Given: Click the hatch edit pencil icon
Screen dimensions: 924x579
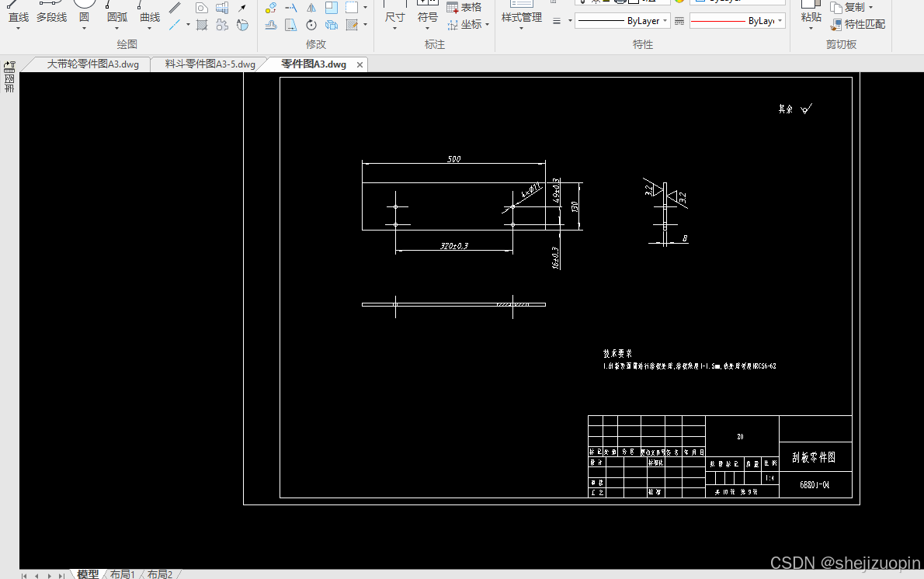Looking at the screenshot, I should [x=352, y=25].
